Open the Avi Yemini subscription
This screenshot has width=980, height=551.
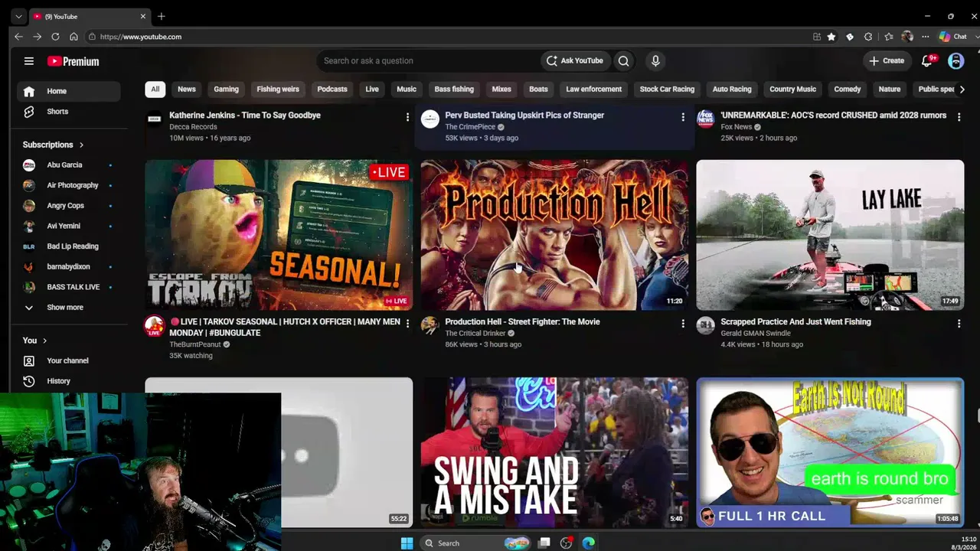(68, 226)
